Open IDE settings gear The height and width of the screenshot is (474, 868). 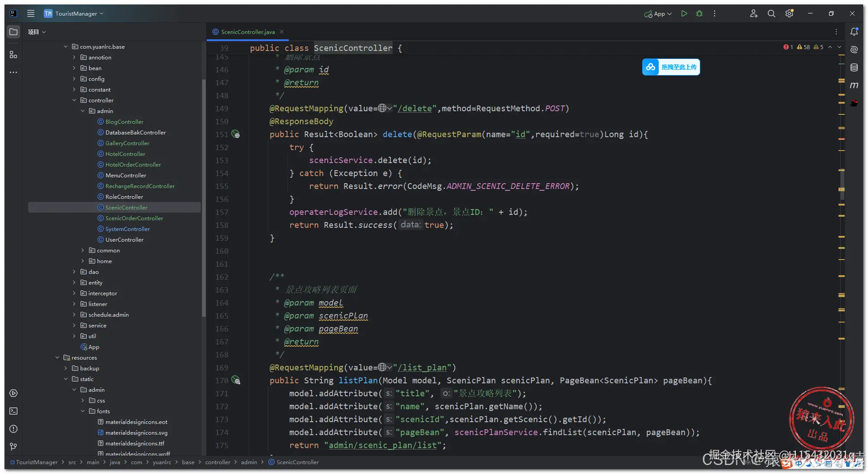coord(789,13)
